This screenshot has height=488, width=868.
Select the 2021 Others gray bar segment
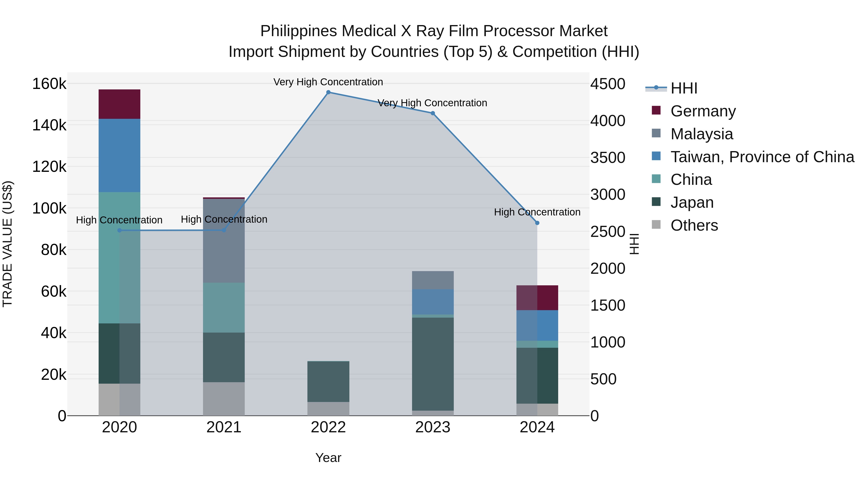click(x=224, y=399)
